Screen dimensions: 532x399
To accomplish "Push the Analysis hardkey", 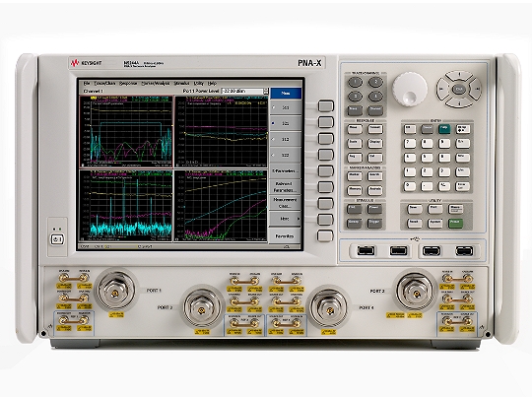I will click(x=375, y=190).
